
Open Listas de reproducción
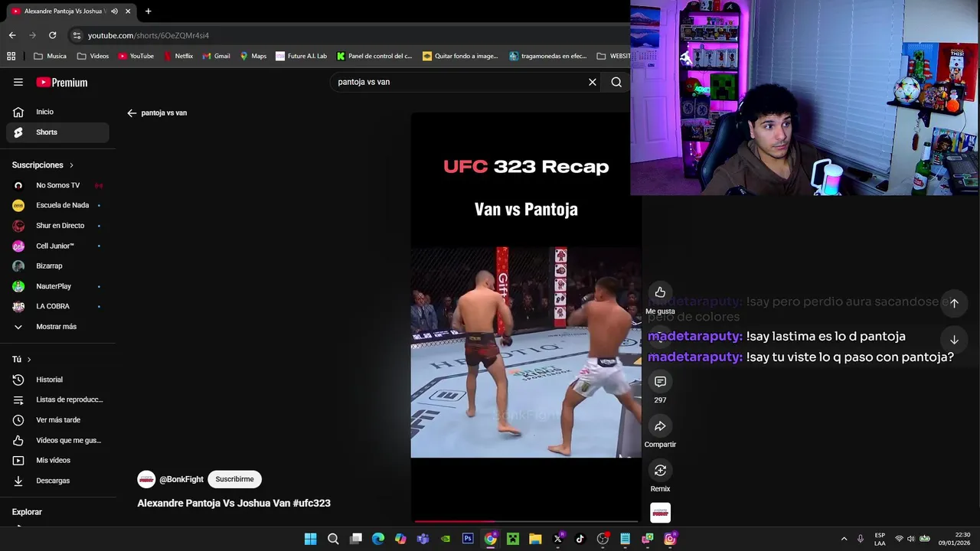[57, 399]
